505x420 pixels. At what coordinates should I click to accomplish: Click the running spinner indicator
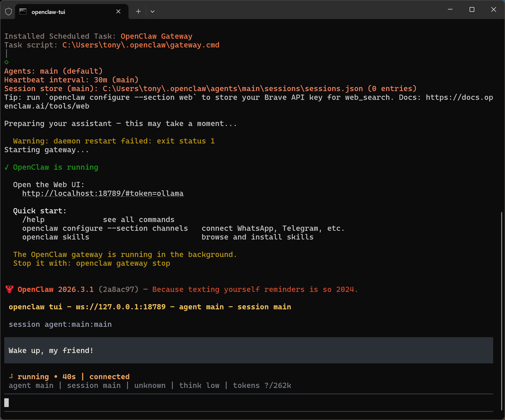click(11, 377)
